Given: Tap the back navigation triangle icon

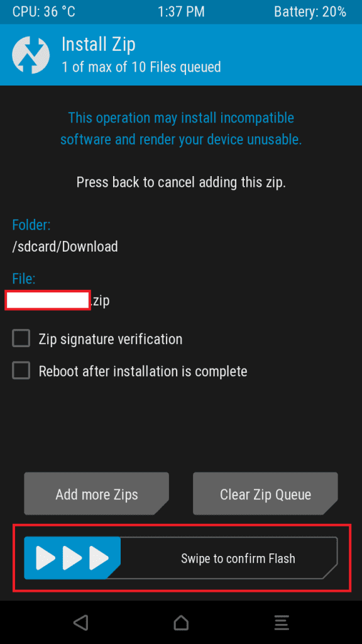Looking at the screenshot, I should pyautogui.click(x=80, y=623).
